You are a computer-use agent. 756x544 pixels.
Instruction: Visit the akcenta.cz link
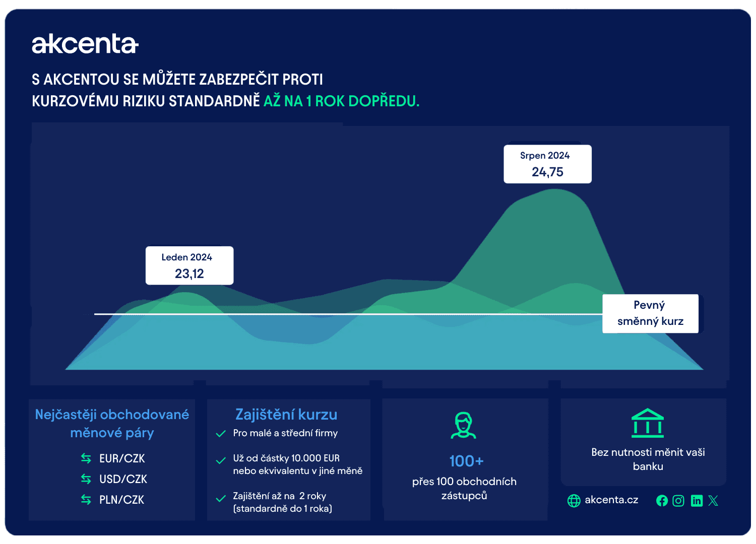click(x=611, y=500)
